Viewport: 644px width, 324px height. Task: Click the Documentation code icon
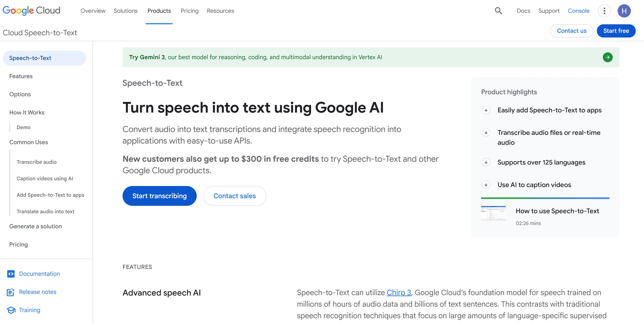(x=11, y=274)
